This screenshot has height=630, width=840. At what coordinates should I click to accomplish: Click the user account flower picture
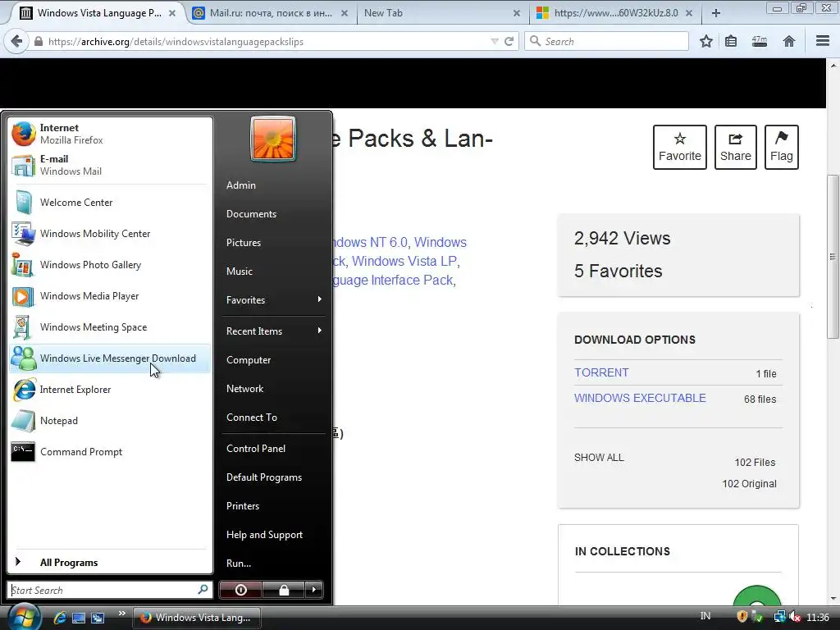(273, 139)
